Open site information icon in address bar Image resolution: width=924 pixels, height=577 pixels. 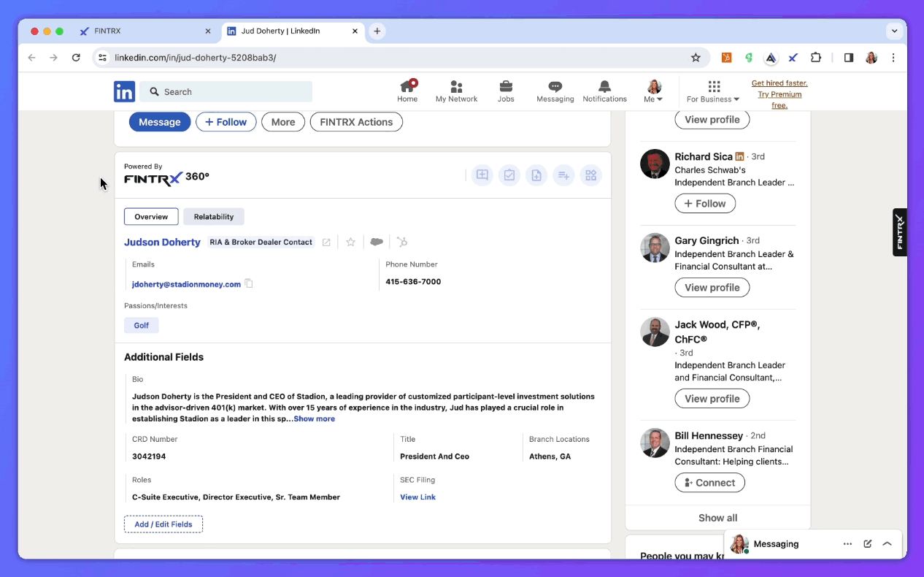click(x=102, y=58)
